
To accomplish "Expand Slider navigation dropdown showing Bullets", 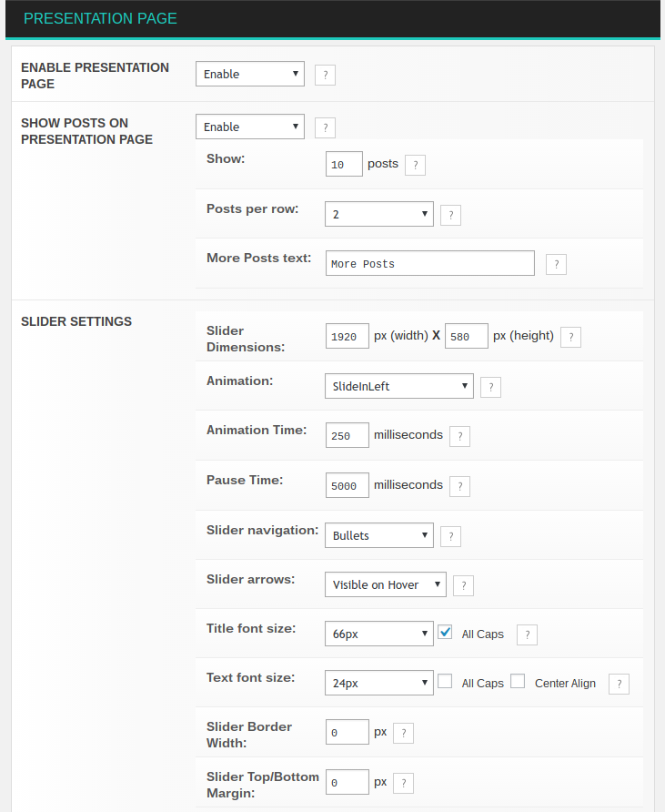I will coord(379,535).
